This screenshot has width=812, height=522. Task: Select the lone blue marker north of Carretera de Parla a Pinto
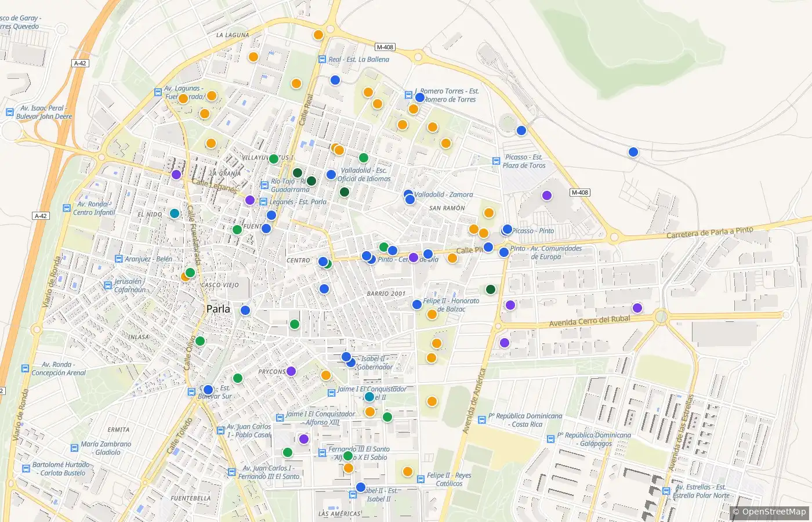tap(633, 152)
